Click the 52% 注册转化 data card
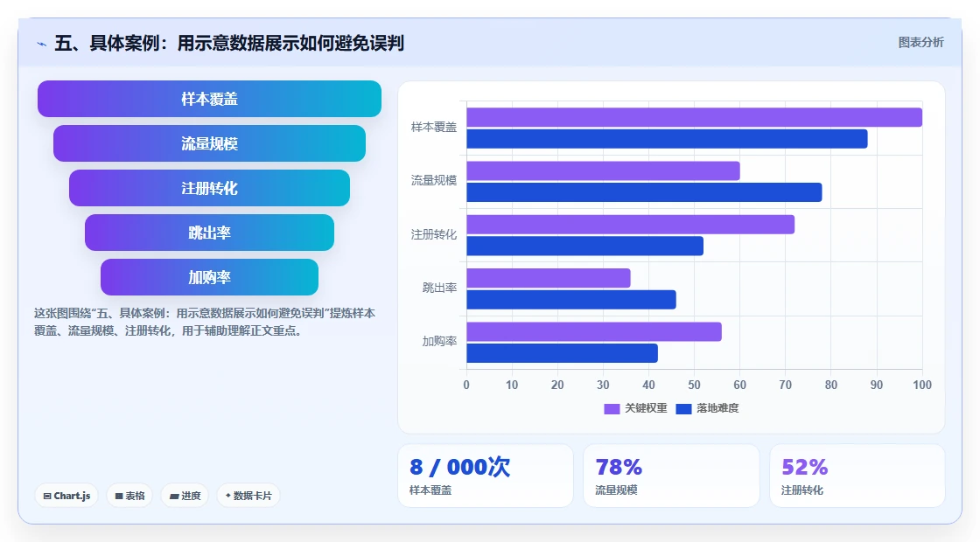The height and width of the screenshot is (542, 980). (857, 476)
